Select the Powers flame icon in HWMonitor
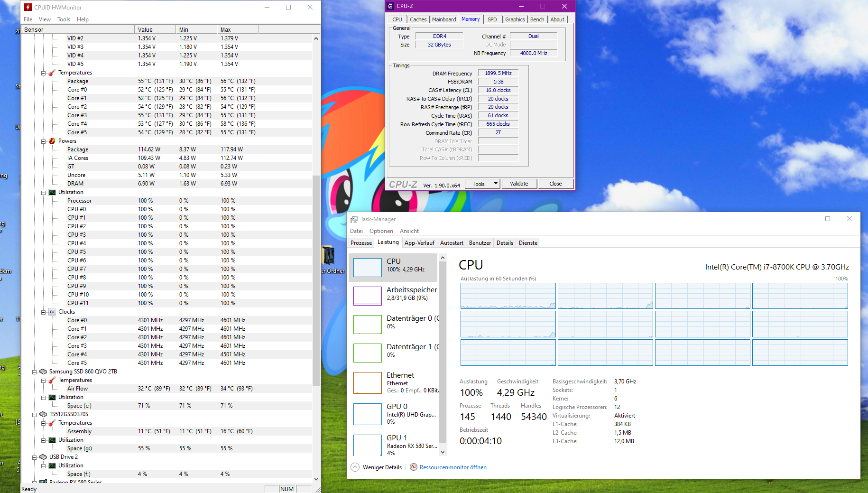Viewport: 868px width, 493px height. [52, 141]
